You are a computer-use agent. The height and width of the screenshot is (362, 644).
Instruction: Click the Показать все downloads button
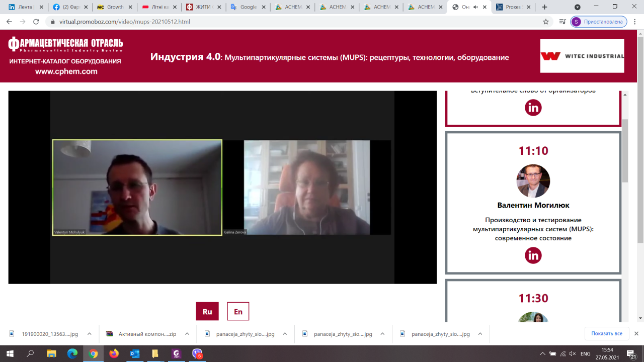(606, 333)
